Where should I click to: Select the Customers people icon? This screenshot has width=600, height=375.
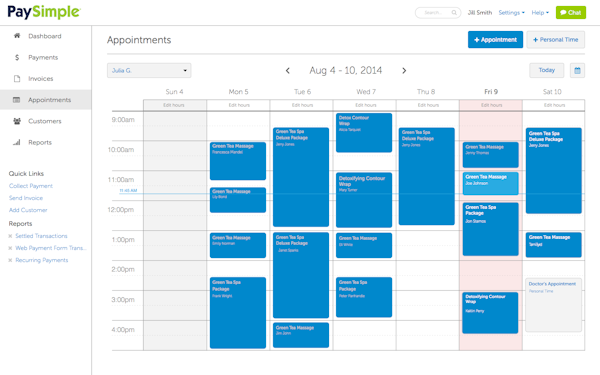coord(17,121)
